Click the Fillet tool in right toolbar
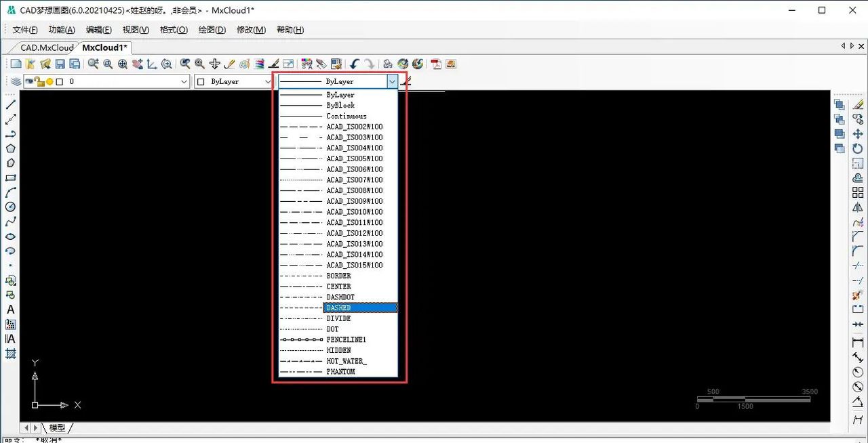Image resolution: width=868 pixels, height=443 pixels. (858, 251)
